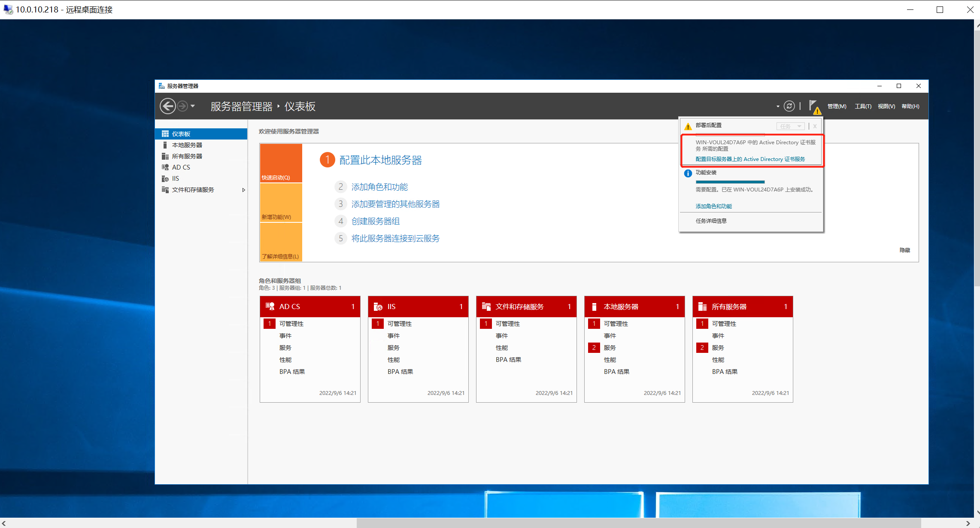
Task: Open navigation history dropdown arrow
Action: click(x=193, y=106)
